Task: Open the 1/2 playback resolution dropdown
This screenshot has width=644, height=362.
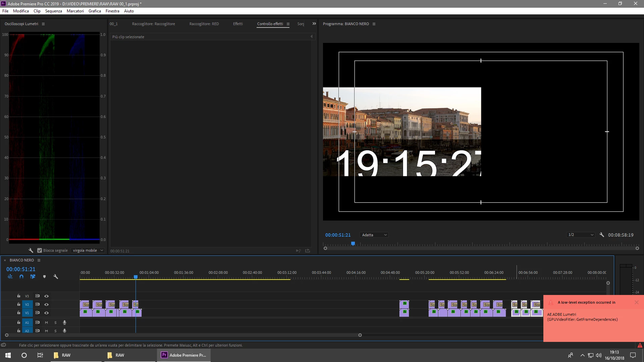Action: 581,235
